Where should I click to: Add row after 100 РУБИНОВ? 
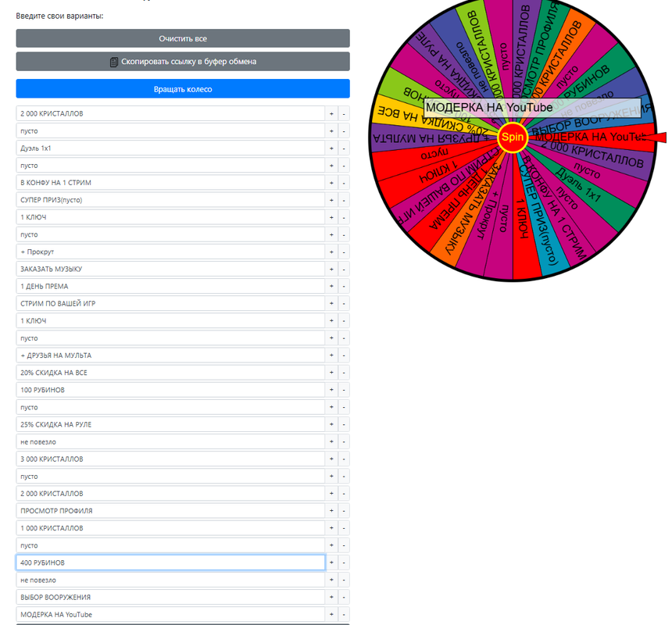pyautogui.click(x=331, y=390)
